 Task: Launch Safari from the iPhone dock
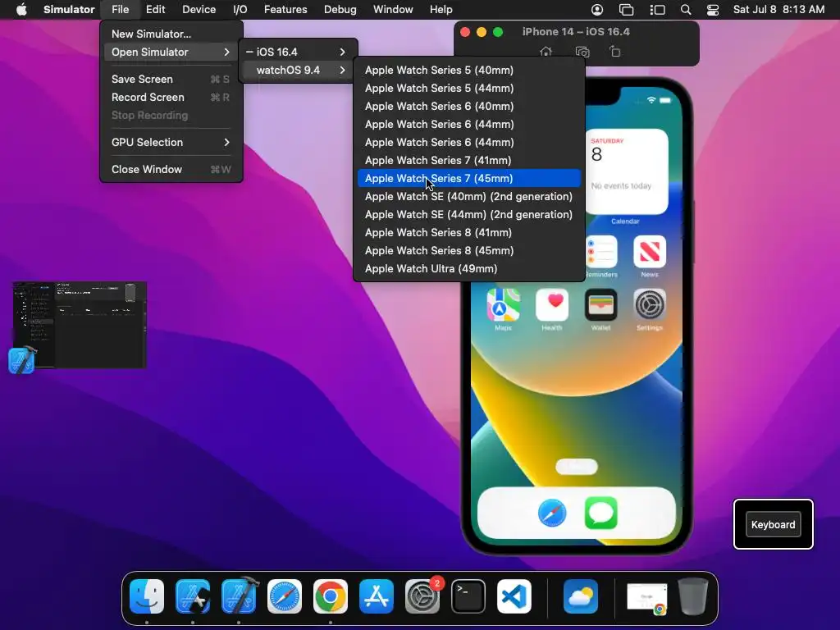[552, 513]
